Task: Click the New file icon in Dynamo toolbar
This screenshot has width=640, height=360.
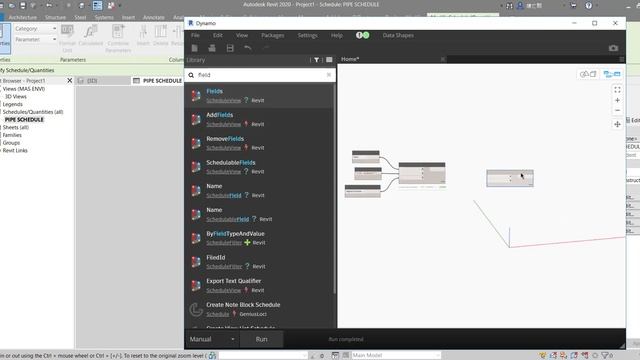Action: click(x=195, y=48)
